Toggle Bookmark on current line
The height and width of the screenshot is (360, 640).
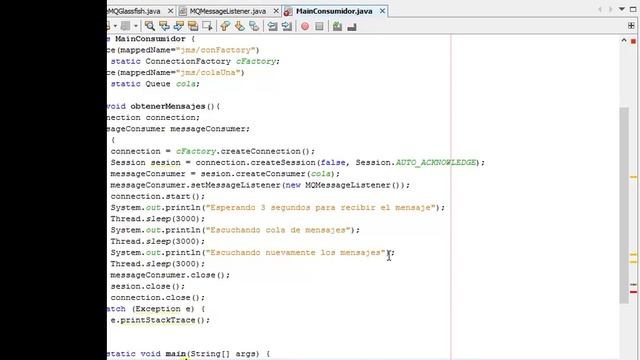coord(254,26)
